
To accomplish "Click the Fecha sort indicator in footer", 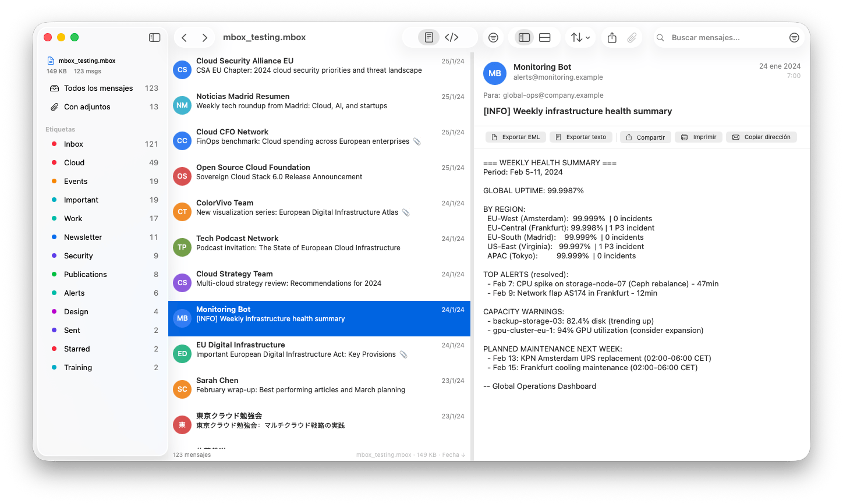I will pyautogui.click(x=454, y=455).
